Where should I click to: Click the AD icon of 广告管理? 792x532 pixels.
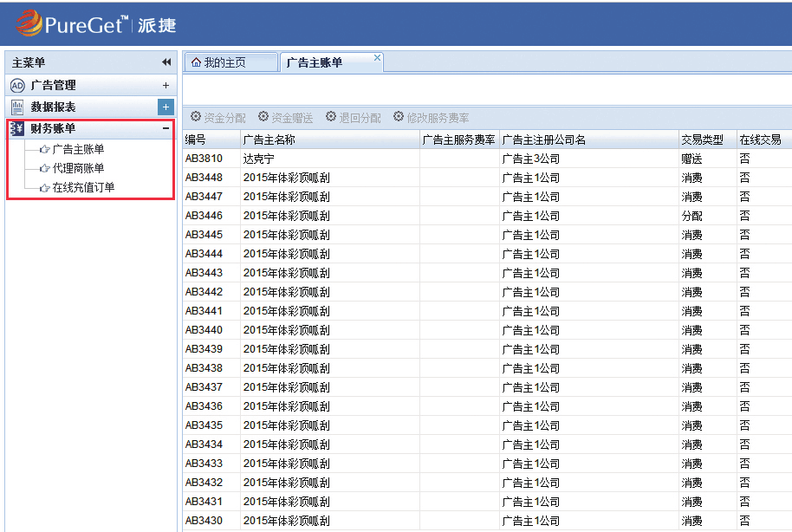click(17, 86)
